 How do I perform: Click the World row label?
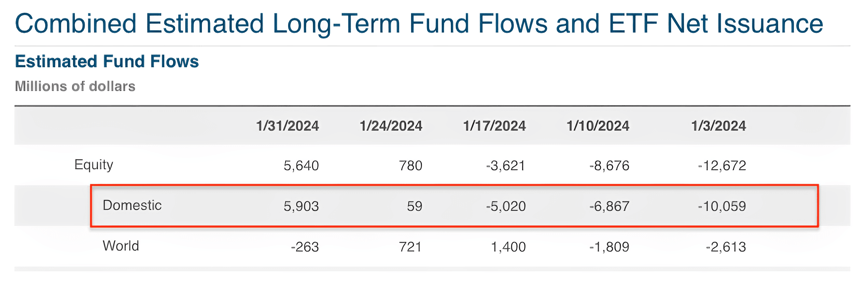(x=121, y=246)
